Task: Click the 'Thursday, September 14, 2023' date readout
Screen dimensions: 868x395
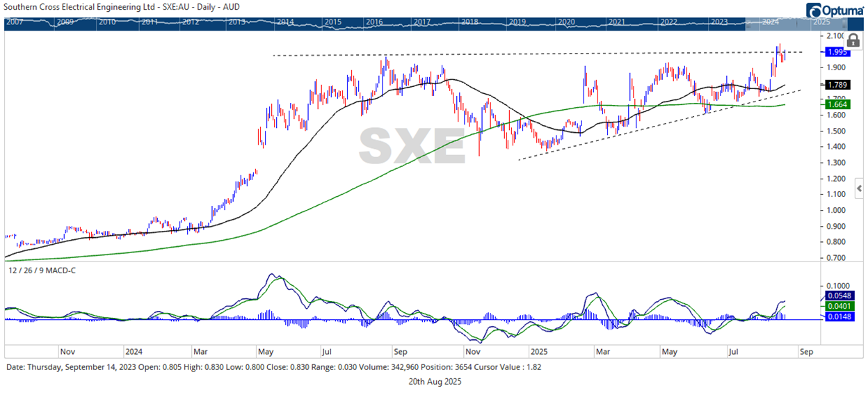Action: [x=82, y=366]
